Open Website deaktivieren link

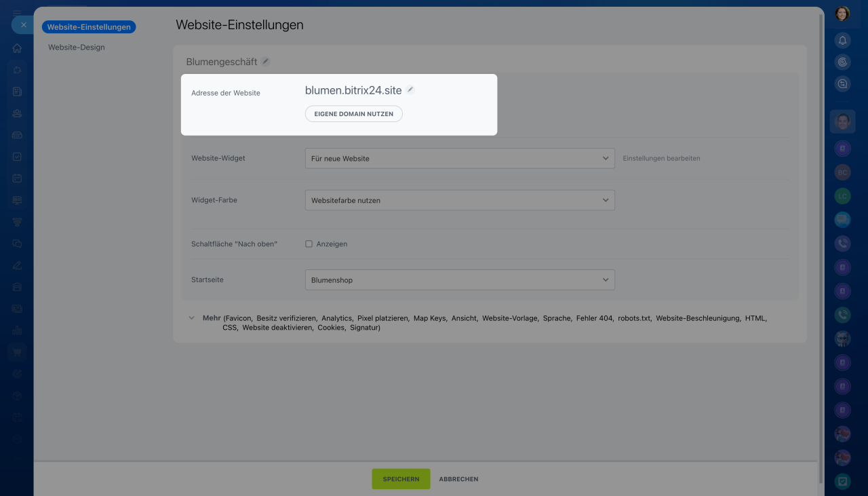click(x=277, y=327)
